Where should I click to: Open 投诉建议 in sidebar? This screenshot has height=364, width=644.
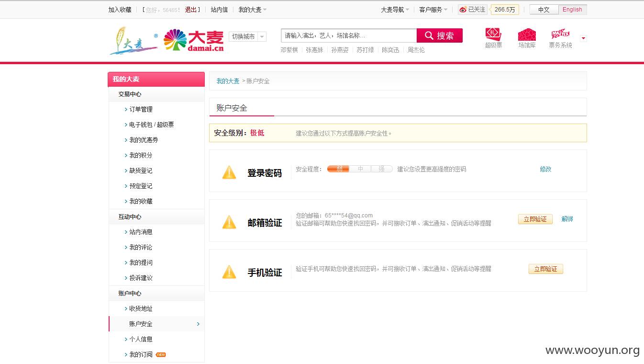pyautogui.click(x=141, y=278)
